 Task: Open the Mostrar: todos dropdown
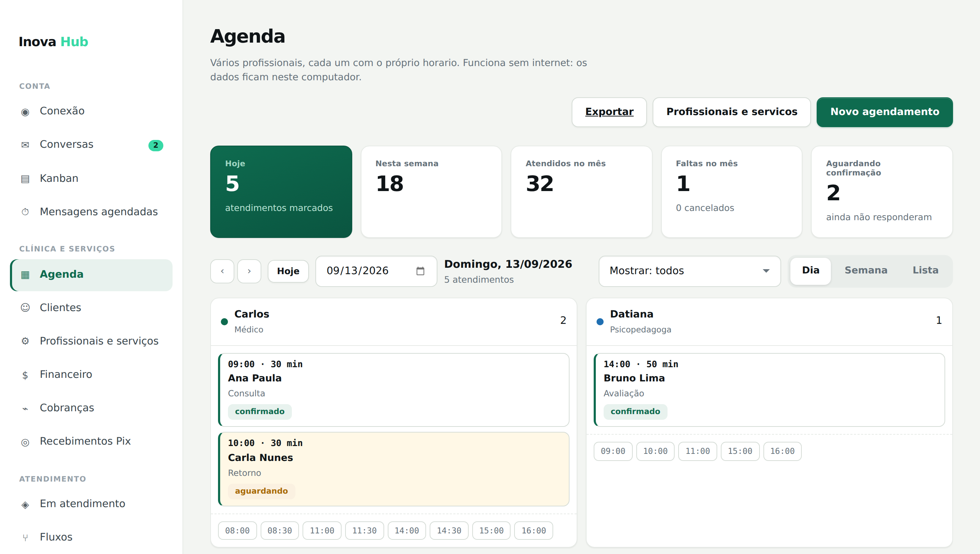(689, 271)
